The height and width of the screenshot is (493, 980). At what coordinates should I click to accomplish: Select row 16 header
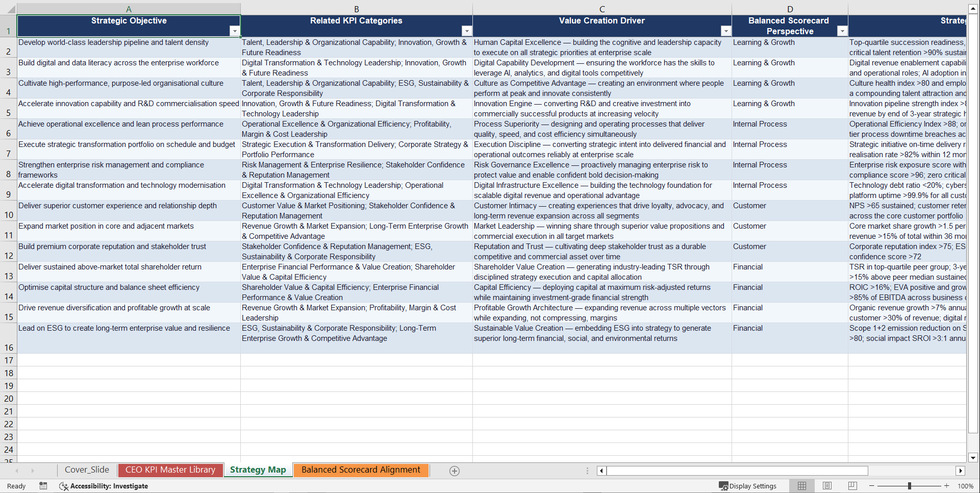click(x=9, y=338)
